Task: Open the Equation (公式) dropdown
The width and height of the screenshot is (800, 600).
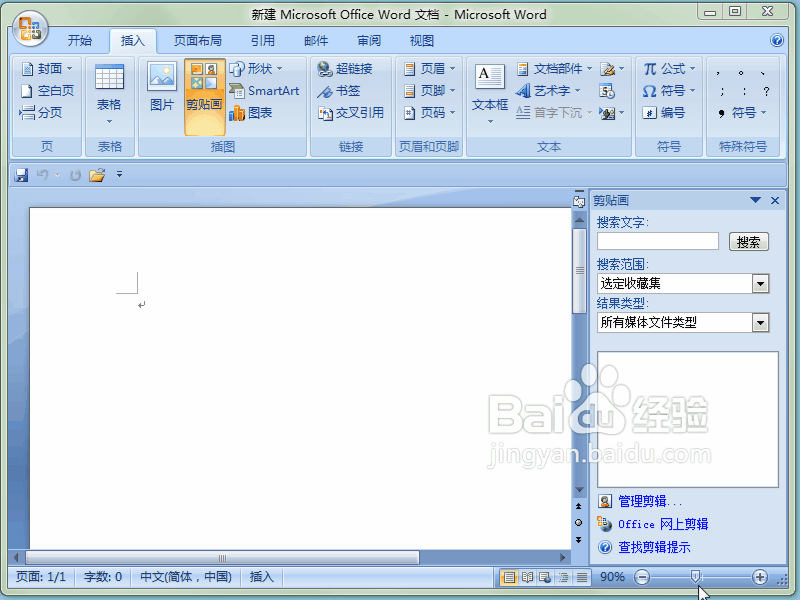Action: (669, 68)
